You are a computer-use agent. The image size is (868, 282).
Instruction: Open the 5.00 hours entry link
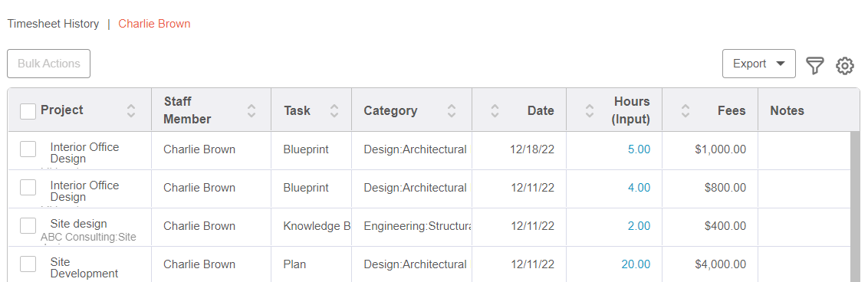pyautogui.click(x=639, y=149)
